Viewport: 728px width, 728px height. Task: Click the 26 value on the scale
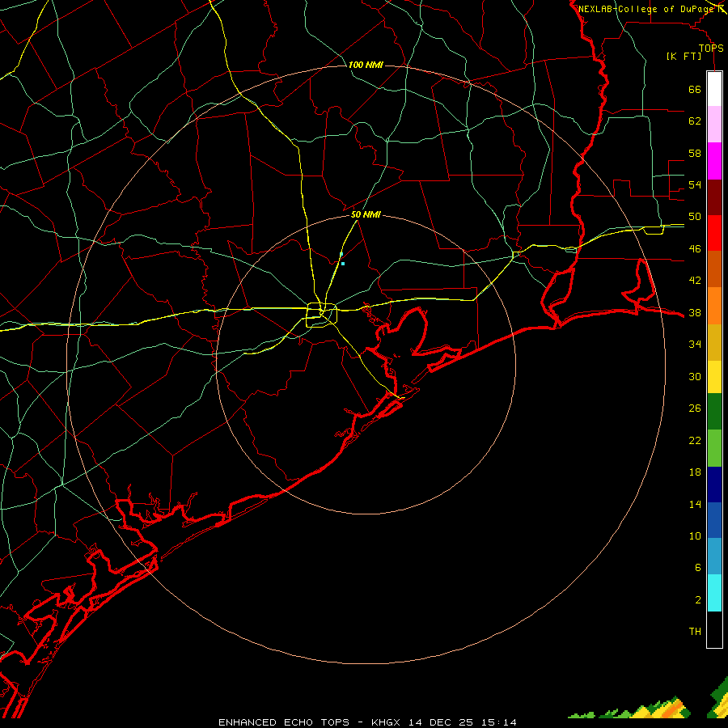tap(695, 408)
